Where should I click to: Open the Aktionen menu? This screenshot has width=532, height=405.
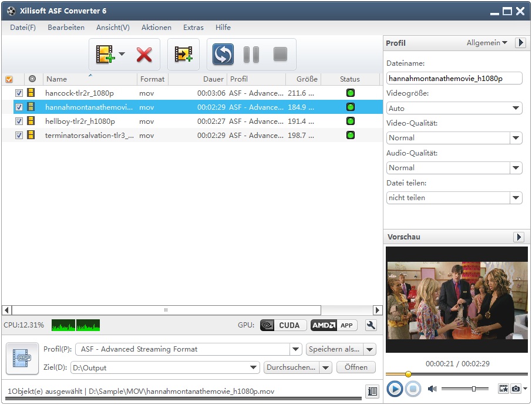coord(156,28)
